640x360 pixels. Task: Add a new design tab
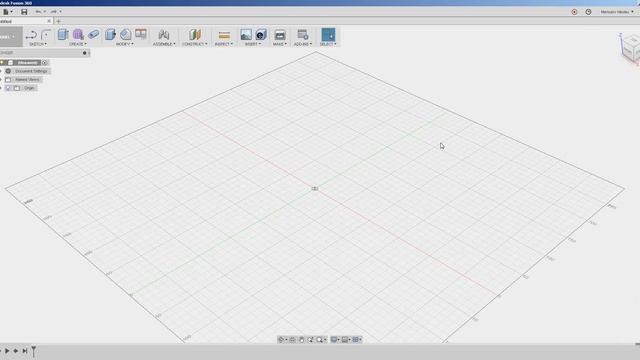(x=58, y=21)
